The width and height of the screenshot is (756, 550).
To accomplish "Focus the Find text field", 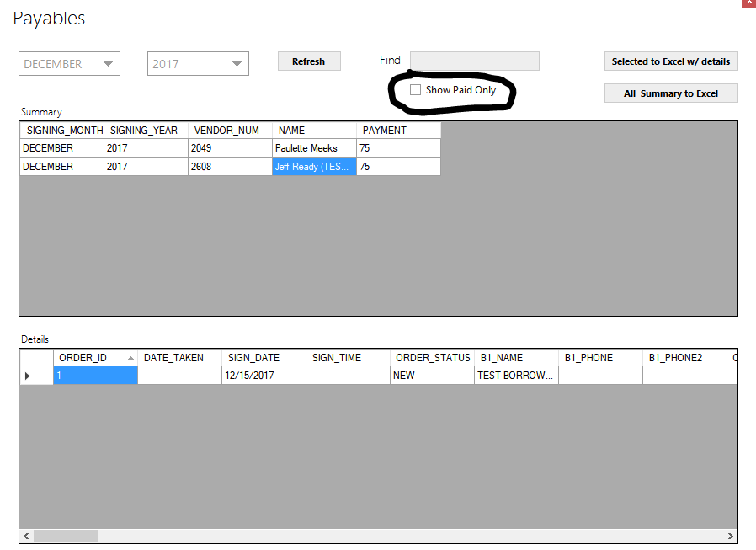I will 474,61.
